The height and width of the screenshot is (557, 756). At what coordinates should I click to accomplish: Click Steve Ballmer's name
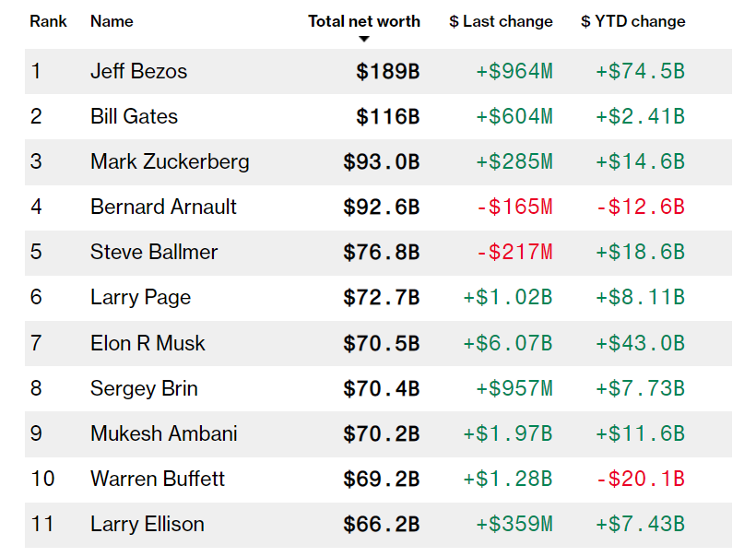tap(154, 252)
